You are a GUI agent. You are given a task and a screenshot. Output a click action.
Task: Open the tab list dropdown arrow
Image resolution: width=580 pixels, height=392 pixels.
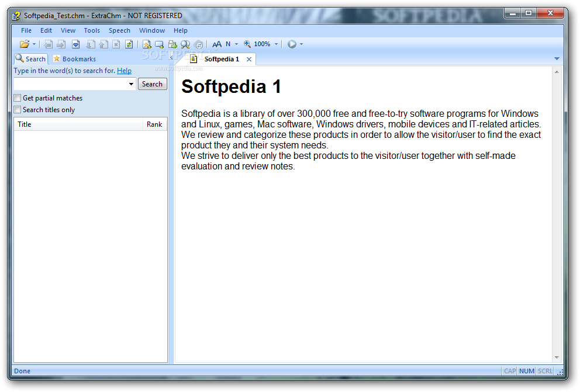(557, 59)
